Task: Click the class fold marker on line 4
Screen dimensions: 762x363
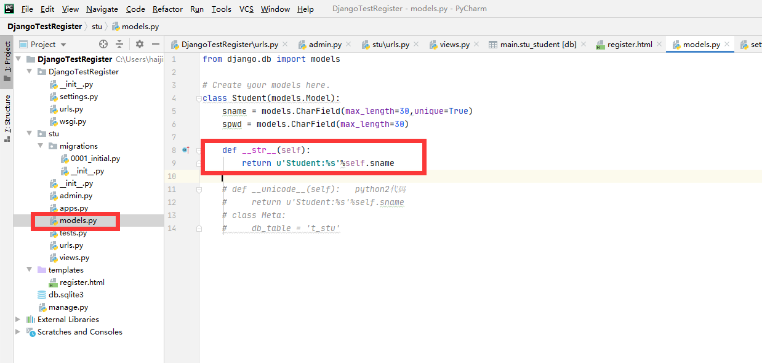Action: [x=198, y=99]
